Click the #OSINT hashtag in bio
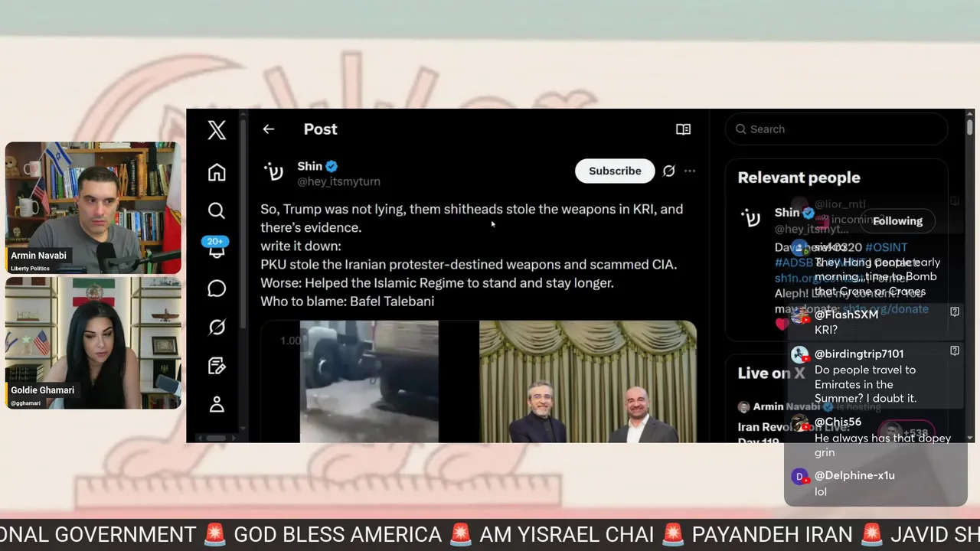Image resolution: width=980 pixels, height=551 pixels. (887, 247)
